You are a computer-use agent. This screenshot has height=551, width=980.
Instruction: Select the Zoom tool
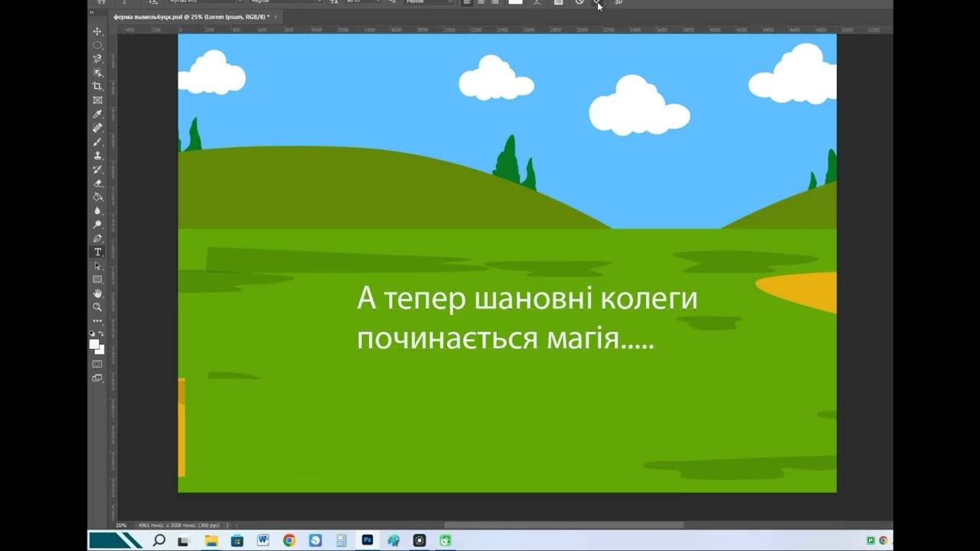coord(97,307)
